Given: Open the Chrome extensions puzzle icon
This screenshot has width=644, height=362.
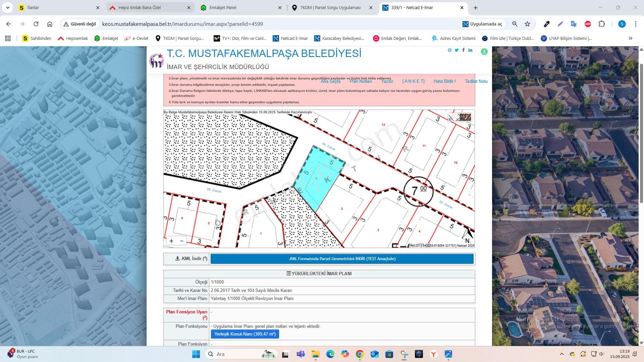Looking at the screenshot, I should pos(602,24).
